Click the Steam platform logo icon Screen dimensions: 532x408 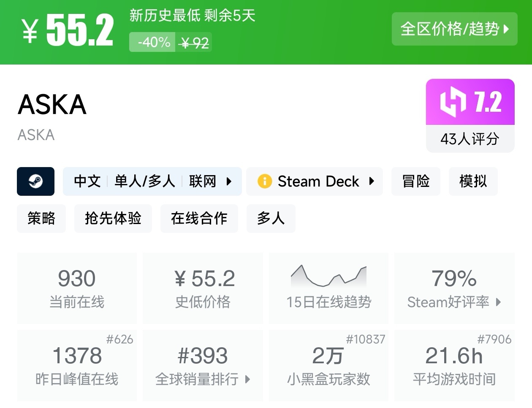click(x=35, y=181)
